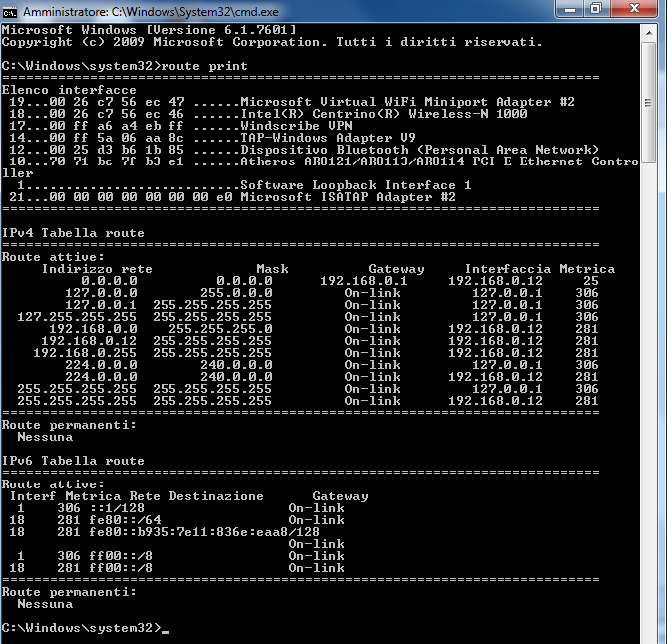This screenshot has width=672, height=644.
Task: Click the scrollbar up arrow
Action: click(649, 33)
